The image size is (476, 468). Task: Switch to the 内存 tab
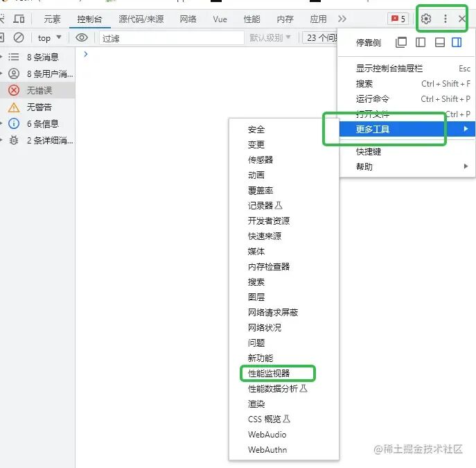coord(285,19)
